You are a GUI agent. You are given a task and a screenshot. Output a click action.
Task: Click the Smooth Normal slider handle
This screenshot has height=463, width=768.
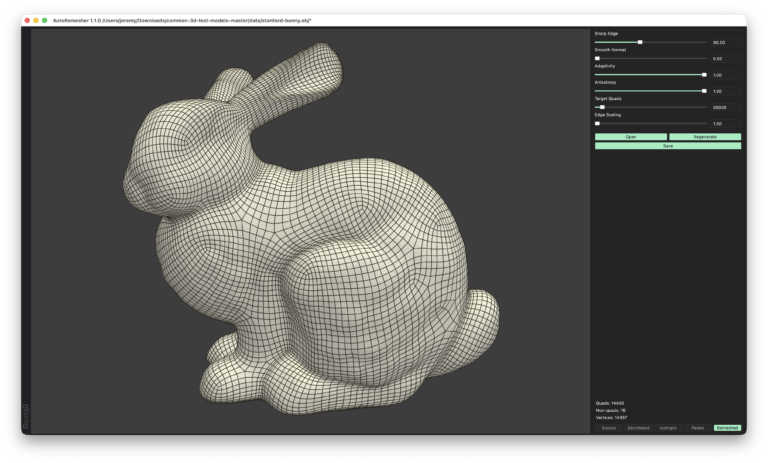tap(597, 58)
